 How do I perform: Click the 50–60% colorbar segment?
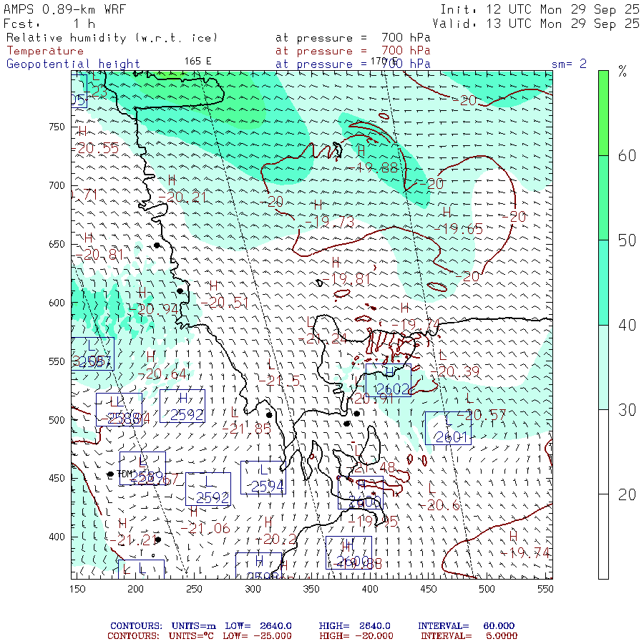tap(603, 198)
